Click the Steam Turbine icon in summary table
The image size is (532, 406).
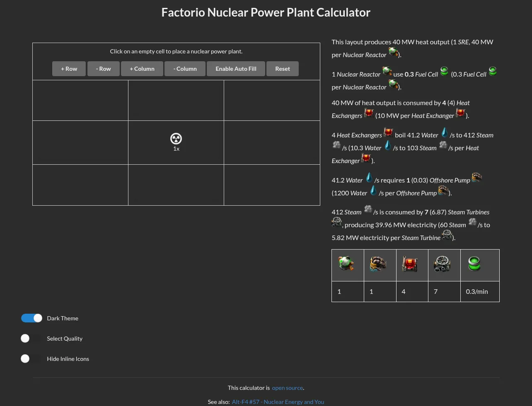pos(442,264)
